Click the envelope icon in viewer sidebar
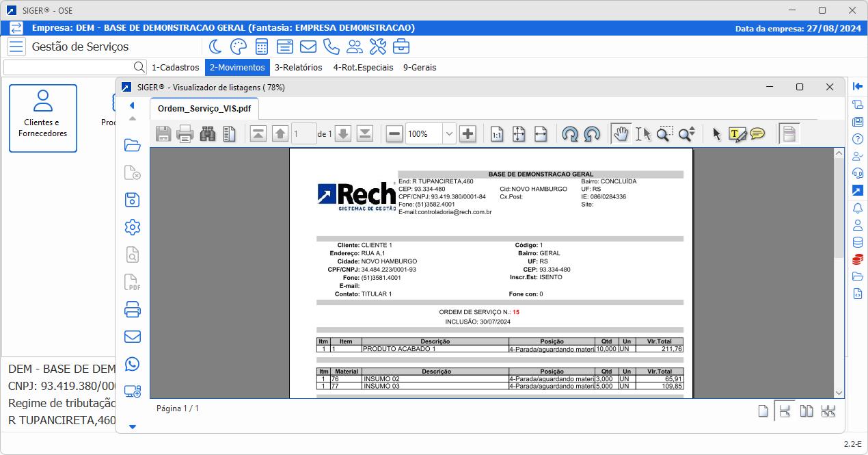The width and height of the screenshot is (868, 455). tap(132, 337)
